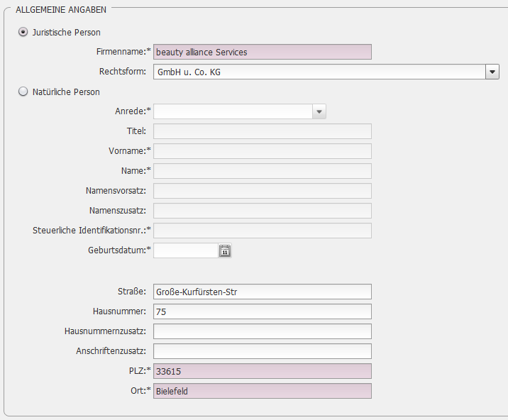Click the Straße field containing Große-Kurfürsten-Str
The height and width of the screenshot is (420, 508).
tap(263, 292)
